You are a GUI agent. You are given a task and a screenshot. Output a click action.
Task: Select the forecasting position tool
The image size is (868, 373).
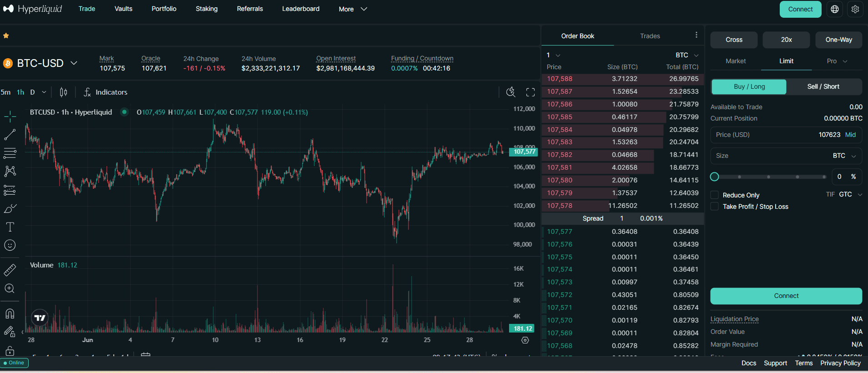tap(10, 190)
